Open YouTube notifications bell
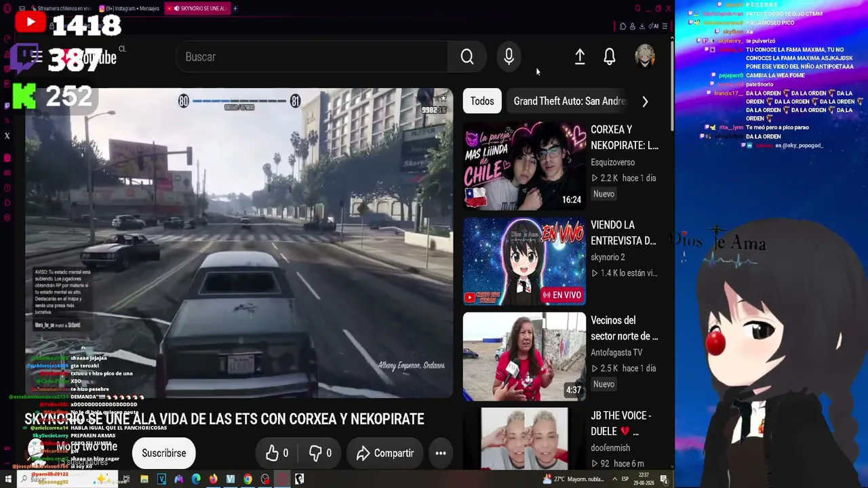The width and height of the screenshot is (868, 488). click(x=610, y=57)
